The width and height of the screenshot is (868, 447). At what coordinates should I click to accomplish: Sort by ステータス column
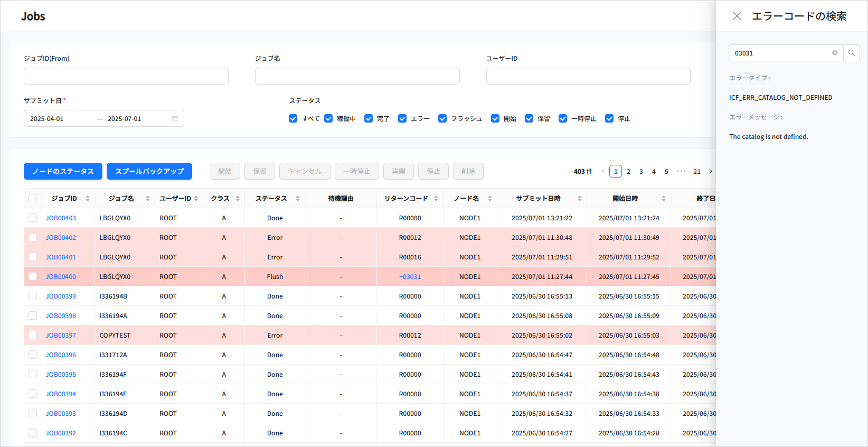click(298, 198)
